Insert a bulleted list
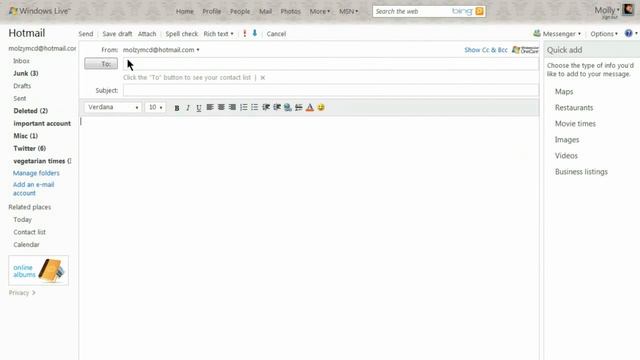 [x=255, y=107]
